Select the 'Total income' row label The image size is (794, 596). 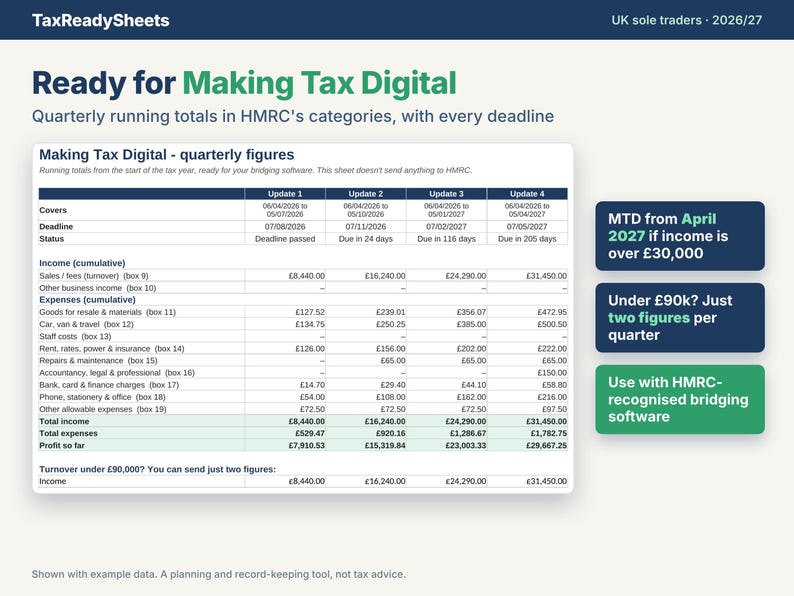tap(64, 421)
